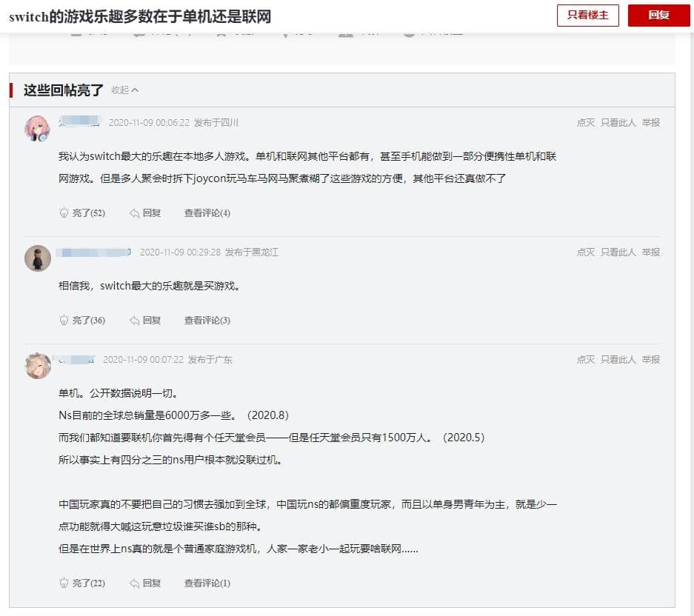Expand 查看评论(1) on the third reply
The width and height of the screenshot is (694, 616).
coord(207,583)
